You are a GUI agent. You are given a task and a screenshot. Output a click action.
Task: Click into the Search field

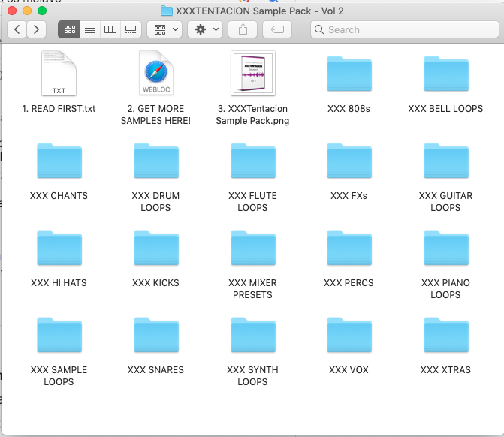click(405, 29)
